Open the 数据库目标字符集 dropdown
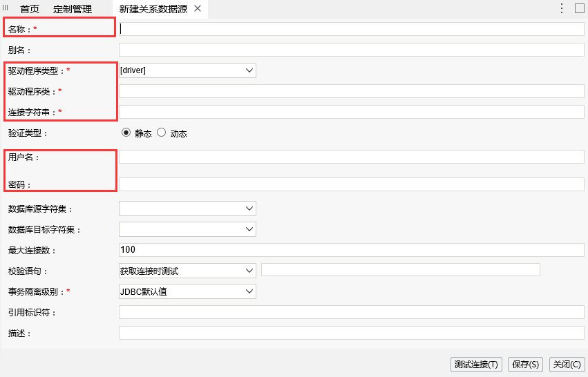Viewport: 588px width, 377px height. click(x=187, y=229)
